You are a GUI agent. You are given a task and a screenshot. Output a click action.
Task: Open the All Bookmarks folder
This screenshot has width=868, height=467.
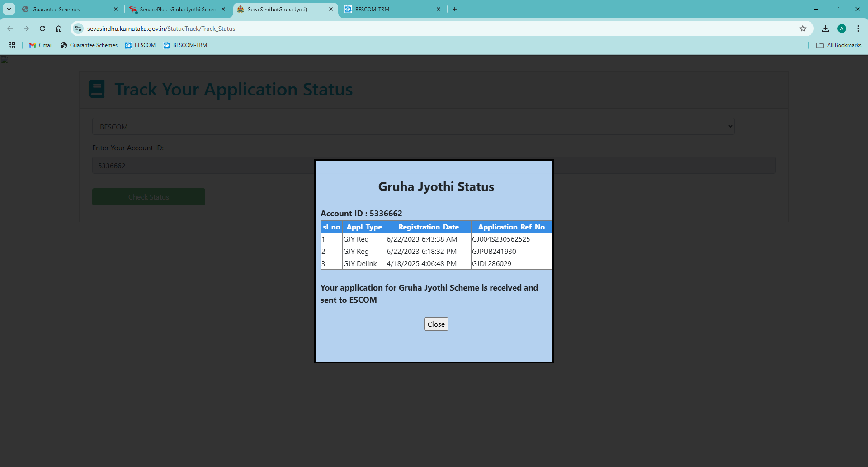(839, 45)
